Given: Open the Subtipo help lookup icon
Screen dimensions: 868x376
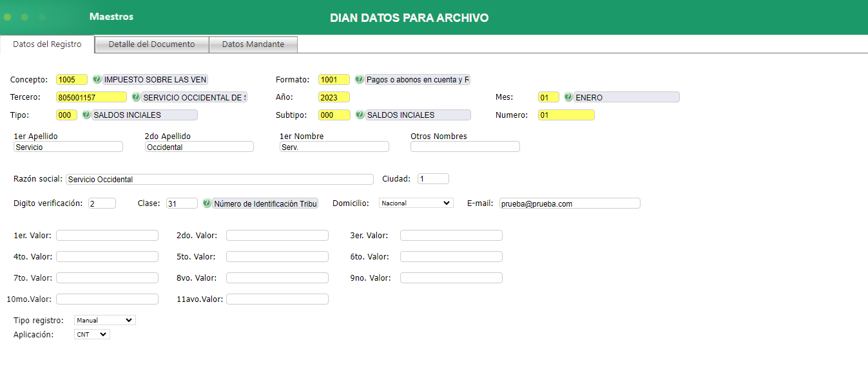Looking at the screenshot, I should point(361,115).
